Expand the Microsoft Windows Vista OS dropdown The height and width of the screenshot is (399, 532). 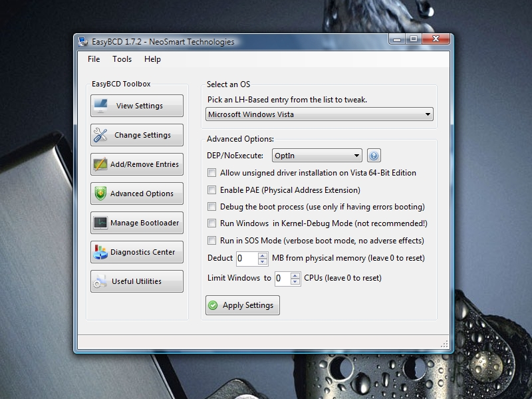click(x=319, y=114)
